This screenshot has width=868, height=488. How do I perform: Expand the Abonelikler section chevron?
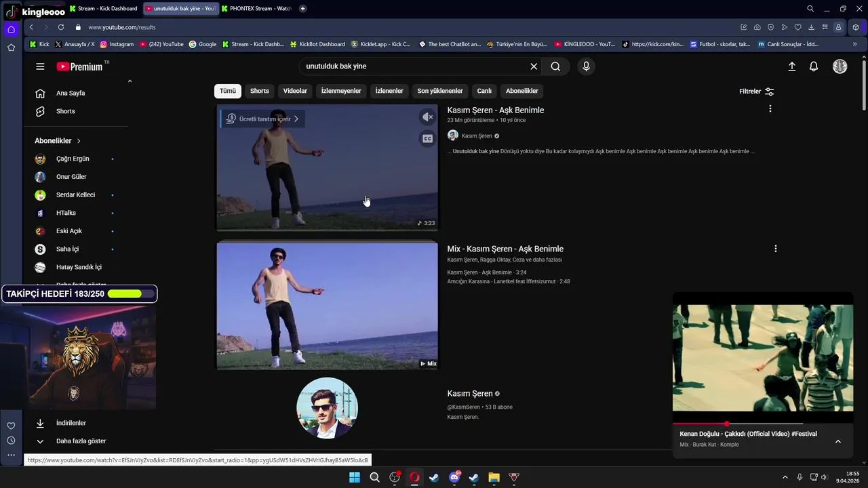(x=79, y=141)
